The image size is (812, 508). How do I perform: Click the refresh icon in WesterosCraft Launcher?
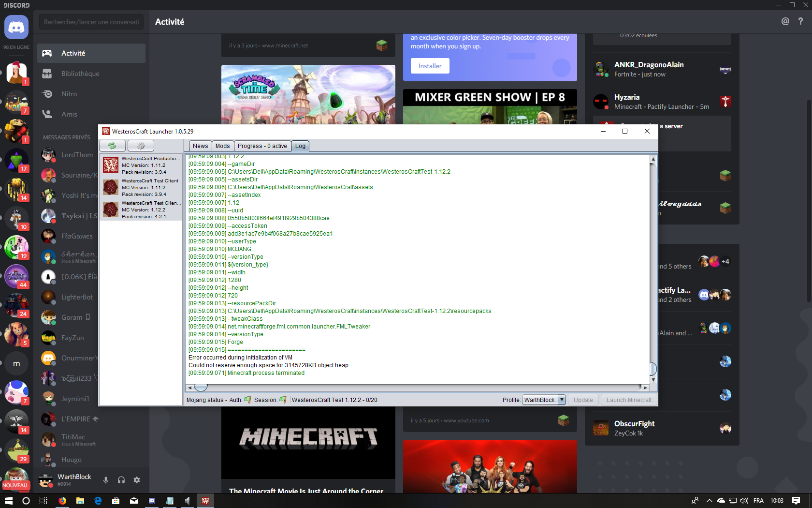click(112, 146)
